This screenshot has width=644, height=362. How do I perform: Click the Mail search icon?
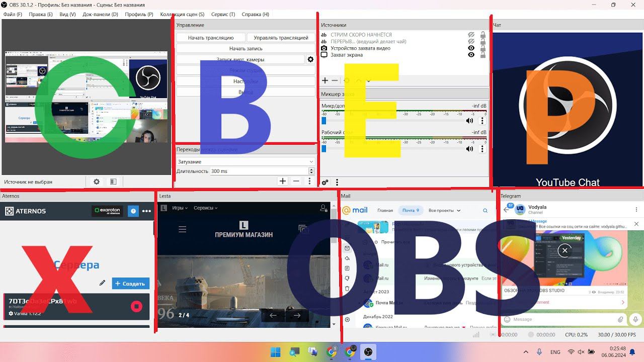click(x=486, y=211)
